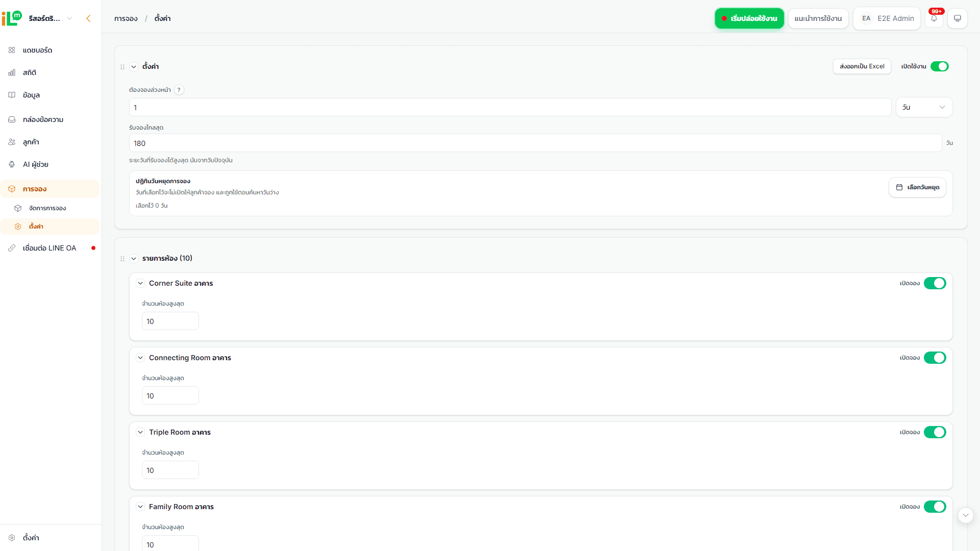Click the help question mark next to ต้องจองล่วงหน้า
The height and width of the screenshot is (551, 980).
click(179, 90)
